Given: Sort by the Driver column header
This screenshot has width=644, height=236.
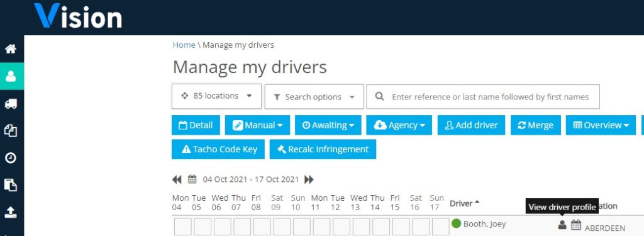Looking at the screenshot, I should coord(465,203).
